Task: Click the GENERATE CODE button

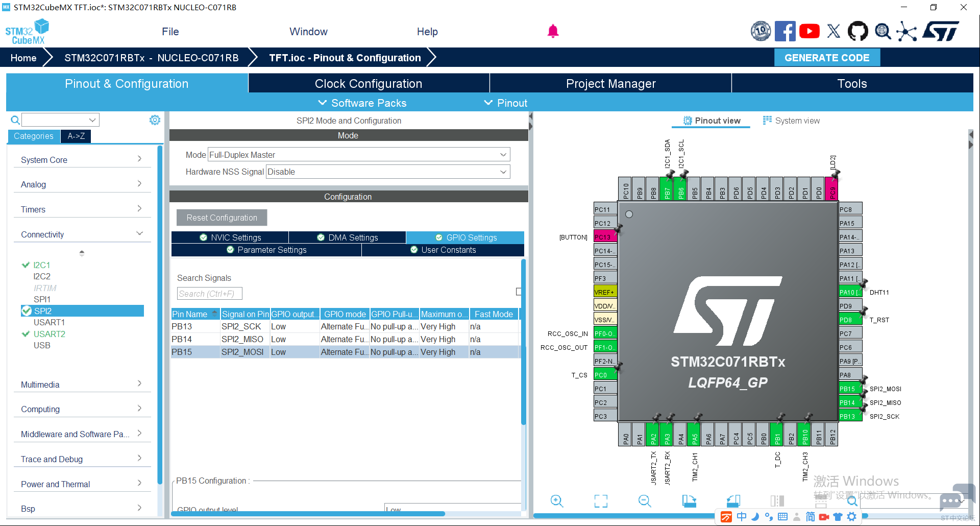Action: click(827, 58)
